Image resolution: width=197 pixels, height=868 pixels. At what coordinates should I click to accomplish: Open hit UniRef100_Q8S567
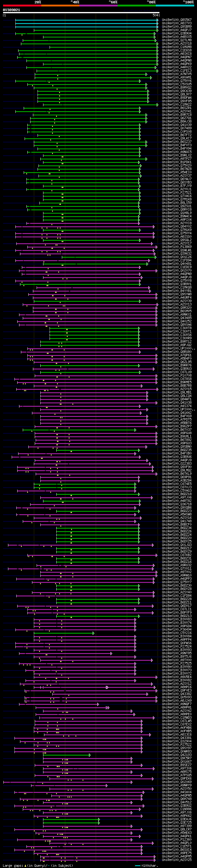(x=177, y=20)
